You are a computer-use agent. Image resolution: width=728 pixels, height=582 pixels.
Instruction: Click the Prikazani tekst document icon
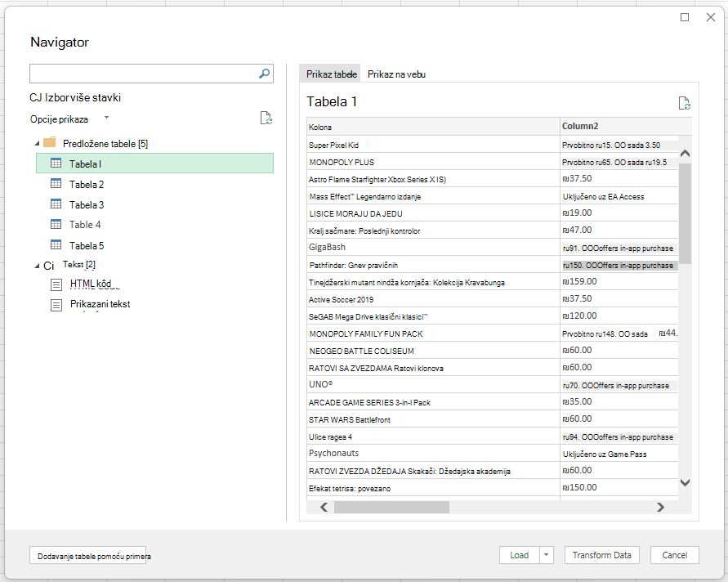coord(56,305)
